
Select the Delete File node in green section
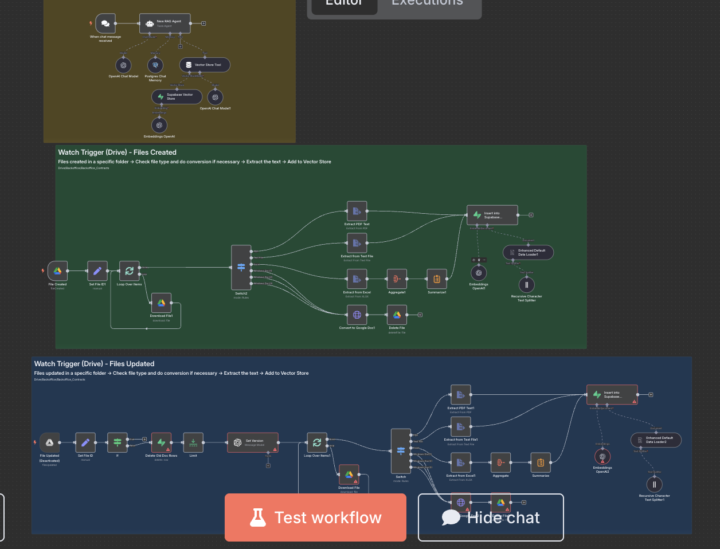pyautogui.click(x=396, y=314)
